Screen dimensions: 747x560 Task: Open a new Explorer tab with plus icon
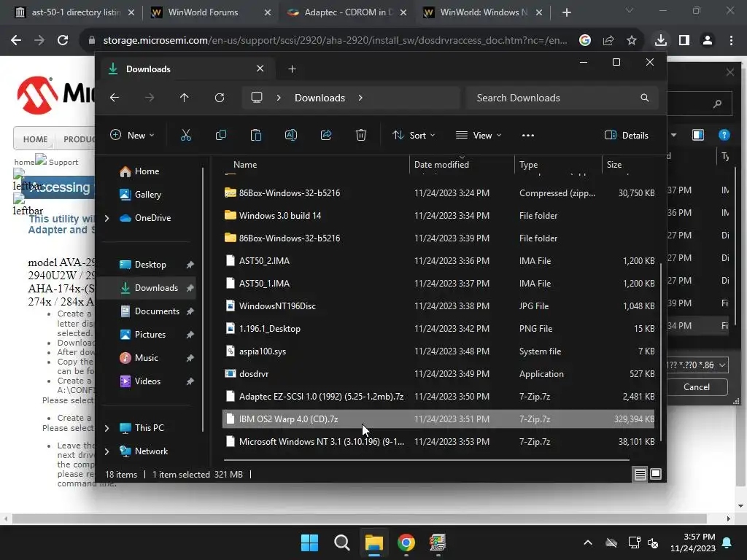[x=292, y=69]
